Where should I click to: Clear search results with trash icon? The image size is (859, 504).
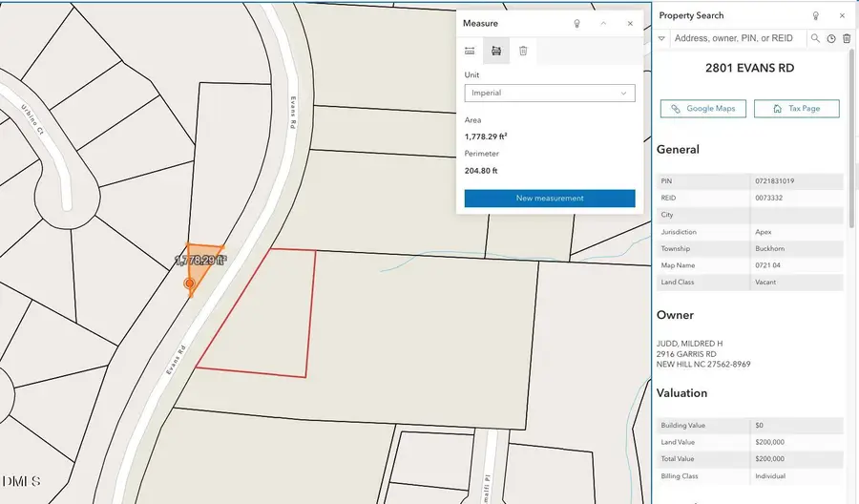pyautogui.click(x=846, y=39)
